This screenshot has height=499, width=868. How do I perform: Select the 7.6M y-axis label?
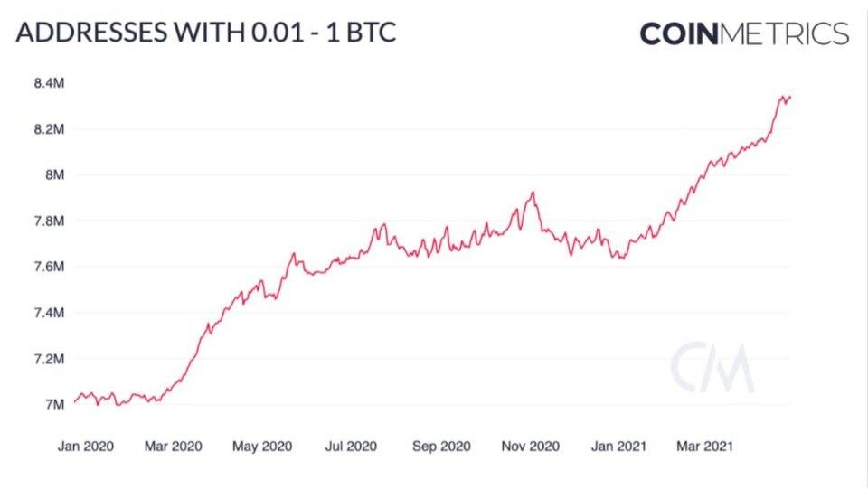click(x=49, y=267)
